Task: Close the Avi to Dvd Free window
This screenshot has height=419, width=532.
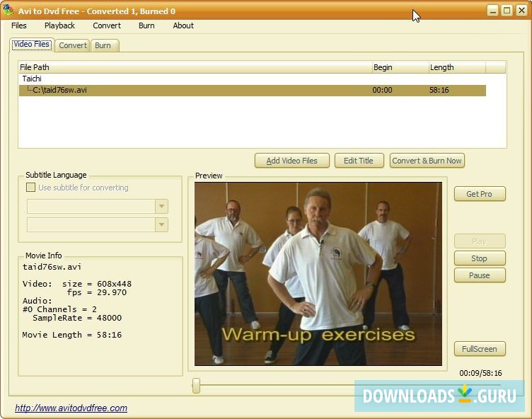Action: click(x=521, y=11)
